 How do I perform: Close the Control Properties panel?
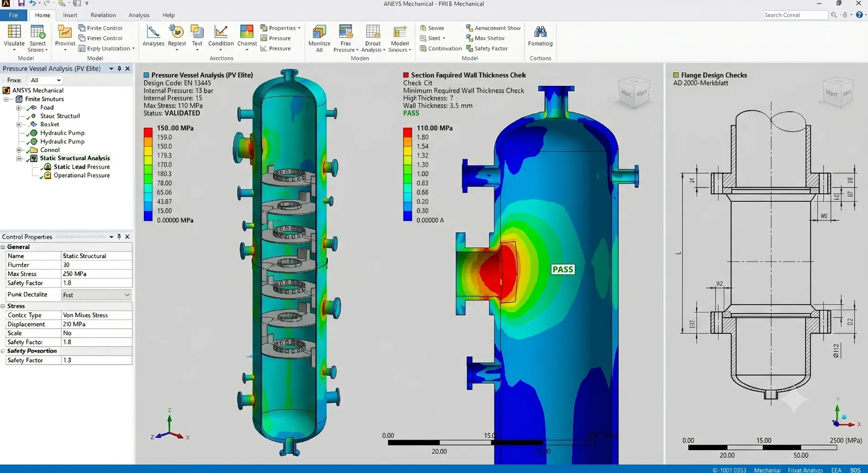click(127, 237)
